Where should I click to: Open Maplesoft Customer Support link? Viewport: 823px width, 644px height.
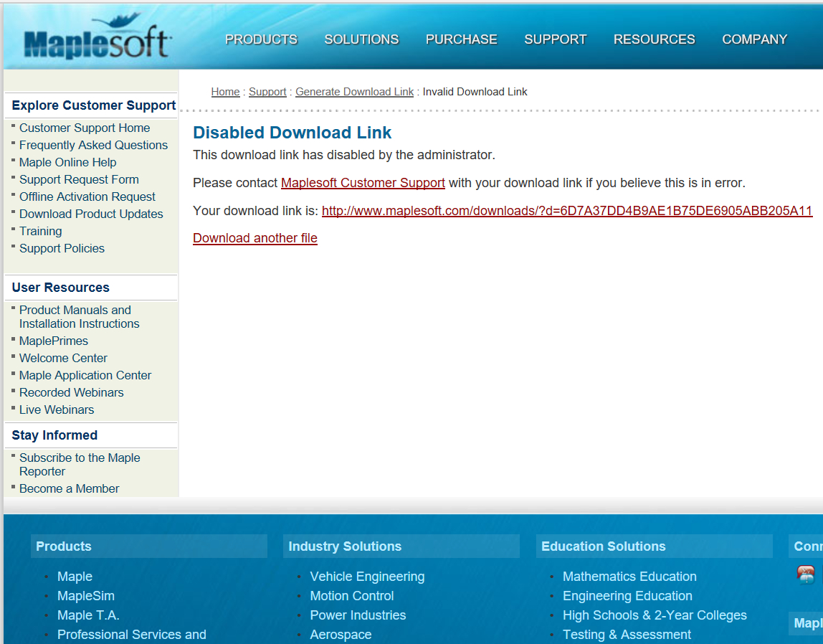(x=363, y=183)
